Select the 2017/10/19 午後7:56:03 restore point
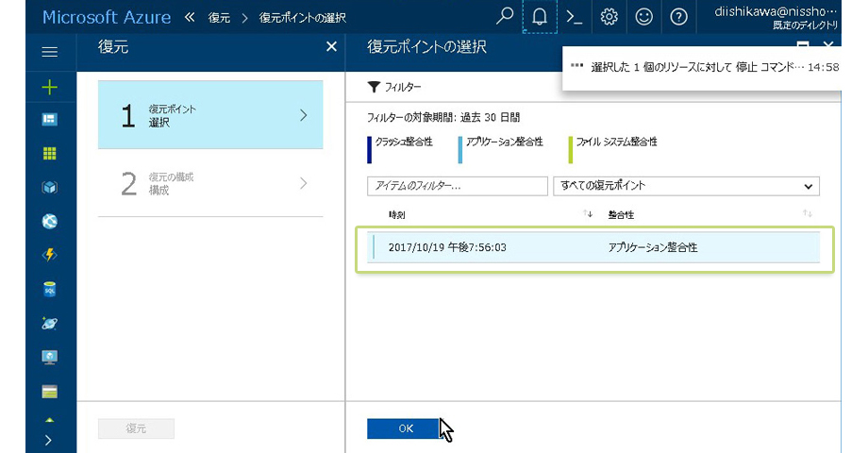 pos(593,247)
